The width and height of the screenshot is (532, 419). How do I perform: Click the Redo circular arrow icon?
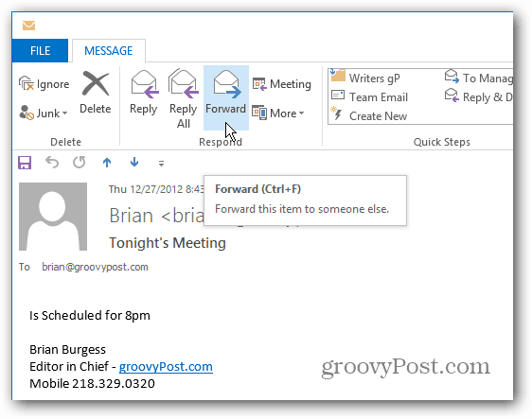pyautogui.click(x=80, y=163)
